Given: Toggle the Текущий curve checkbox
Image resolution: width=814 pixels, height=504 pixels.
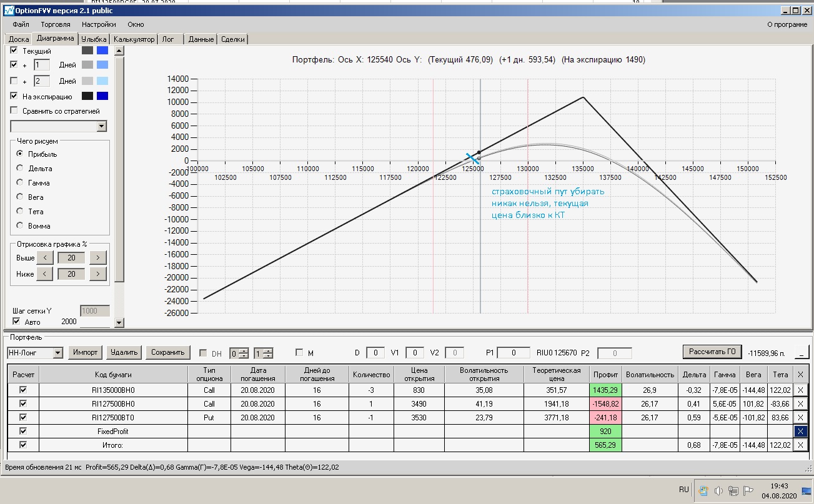Looking at the screenshot, I should click(x=14, y=51).
